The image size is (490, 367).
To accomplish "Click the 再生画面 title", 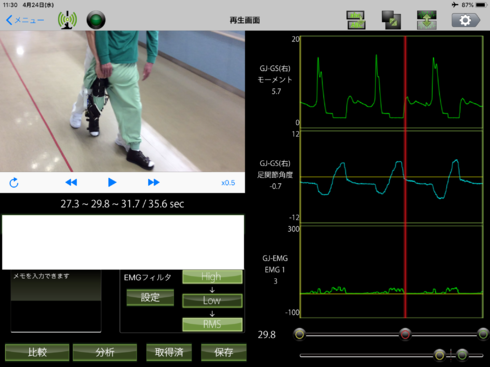I will (x=245, y=20).
